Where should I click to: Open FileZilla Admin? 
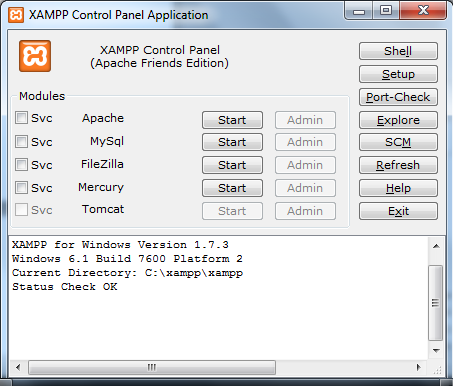coord(305,165)
